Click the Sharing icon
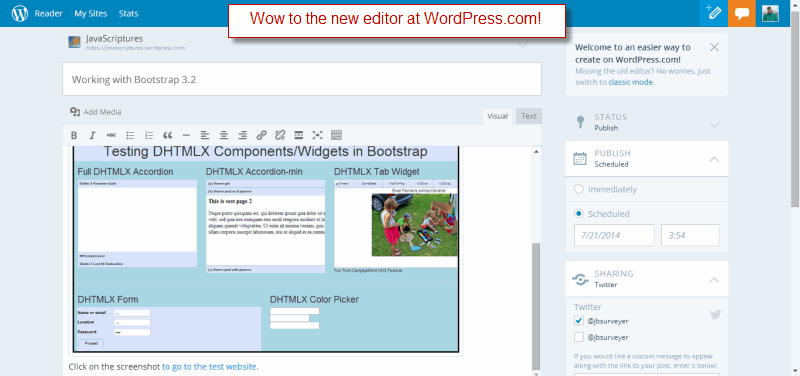The image size is (800, 376). pos(580,279)
